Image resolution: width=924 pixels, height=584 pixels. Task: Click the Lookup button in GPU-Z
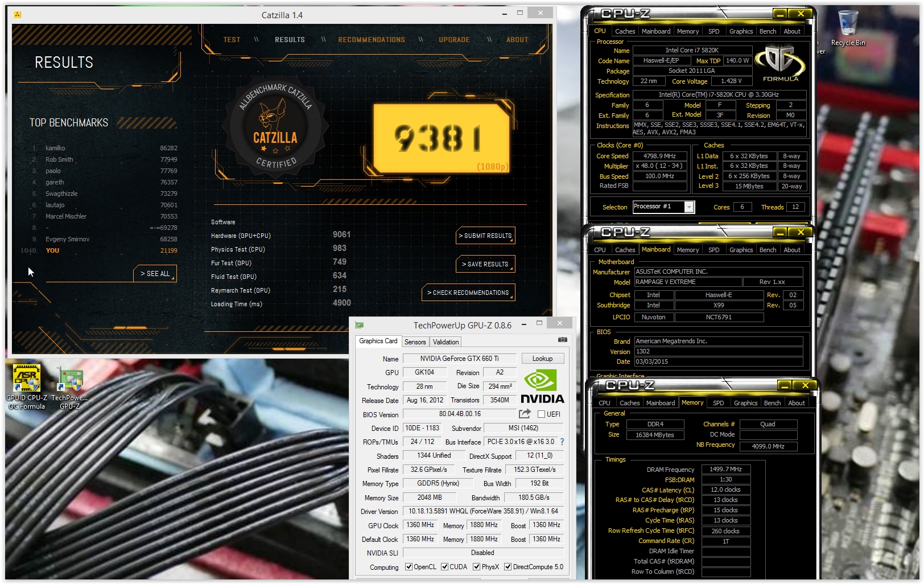coord(542,359)
